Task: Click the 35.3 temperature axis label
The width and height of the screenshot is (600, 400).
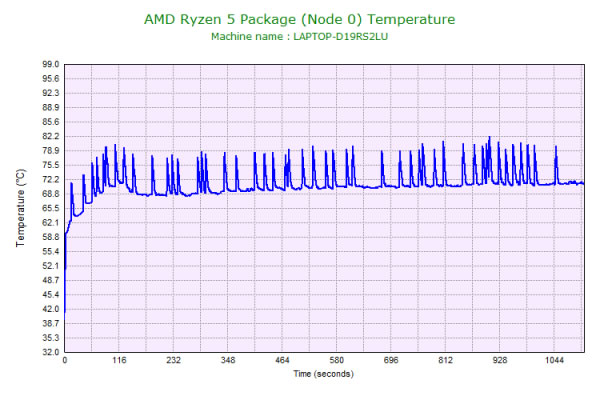Action: [51, 338]
